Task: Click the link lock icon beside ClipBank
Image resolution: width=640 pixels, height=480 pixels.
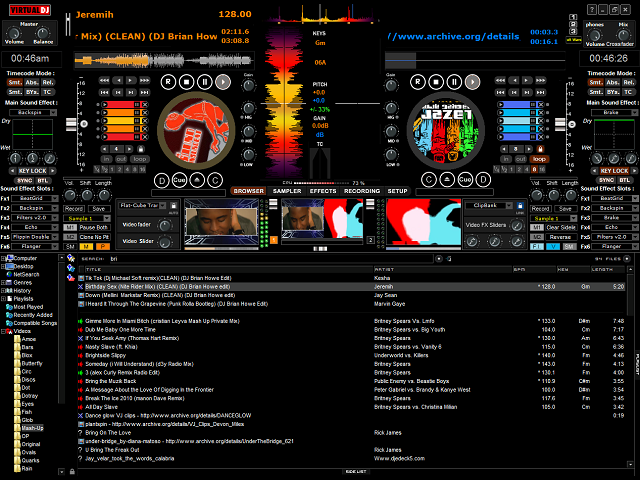Action: [520, 206]
